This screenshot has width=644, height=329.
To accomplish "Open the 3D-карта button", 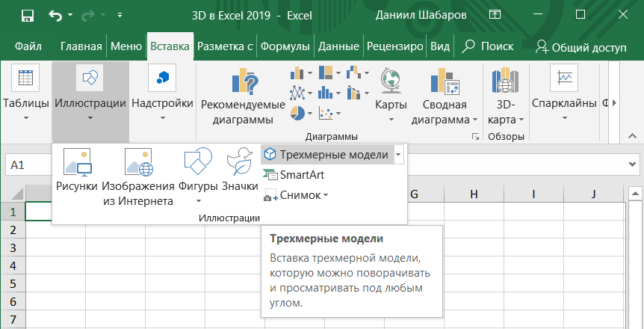I will 506,96.
